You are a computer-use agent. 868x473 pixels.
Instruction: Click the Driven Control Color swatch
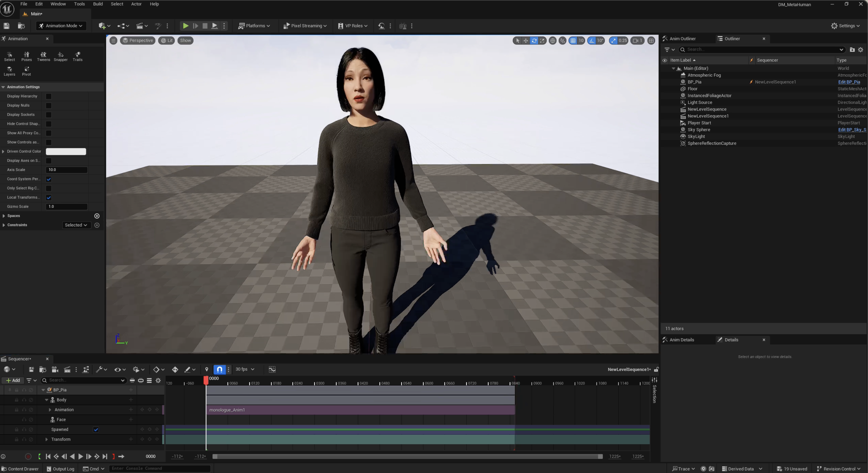click(x=66, y=151)
